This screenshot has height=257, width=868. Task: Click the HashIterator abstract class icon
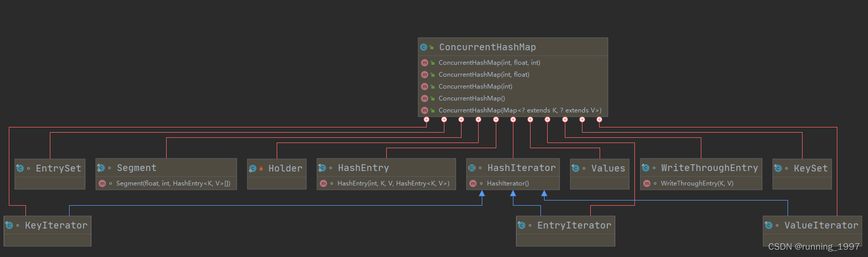tap(472, 168)
